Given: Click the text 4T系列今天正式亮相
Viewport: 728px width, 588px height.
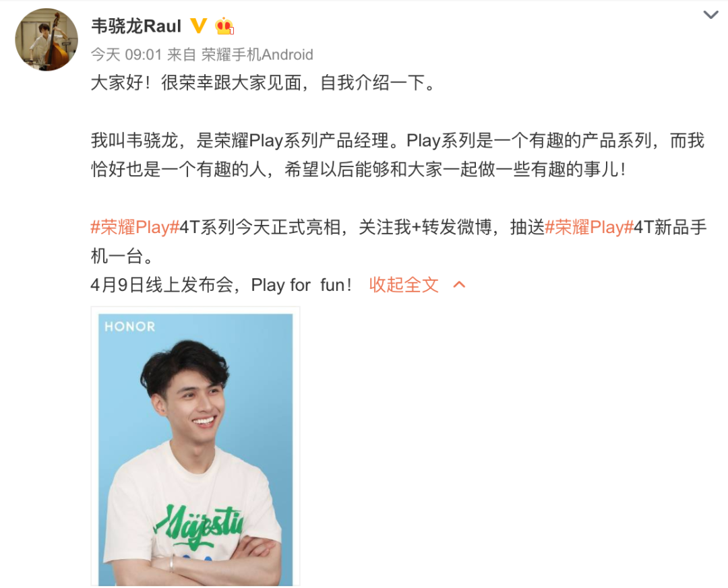Looking at the screenshot, I should click(260, 228).
